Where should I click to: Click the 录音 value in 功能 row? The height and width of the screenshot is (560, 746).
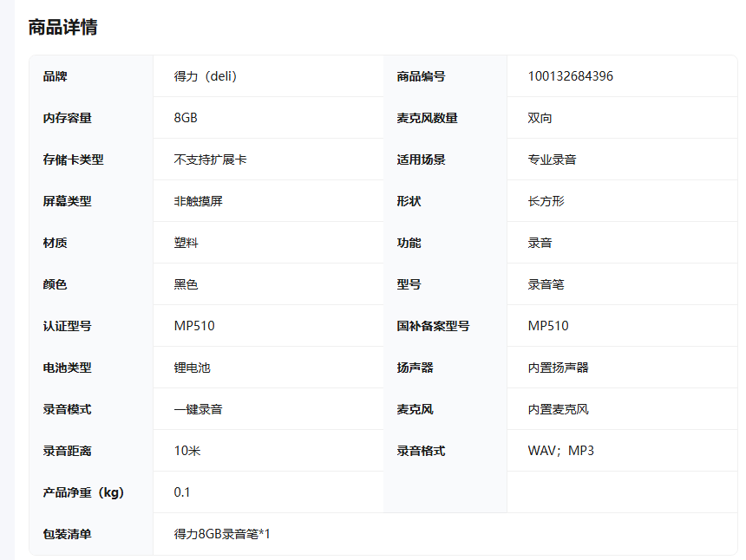(x=540, y=243)
